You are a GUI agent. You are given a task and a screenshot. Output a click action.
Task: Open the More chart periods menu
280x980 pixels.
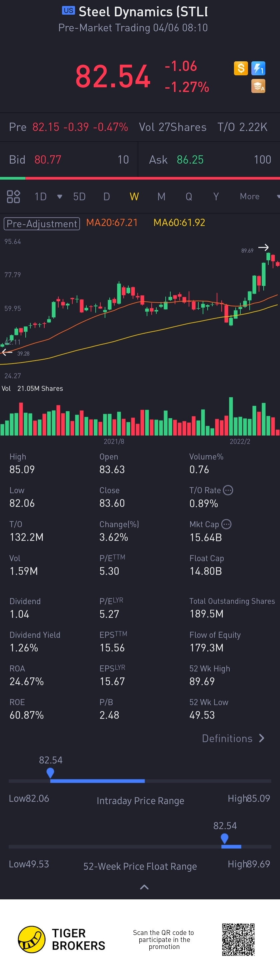(250, 197)
